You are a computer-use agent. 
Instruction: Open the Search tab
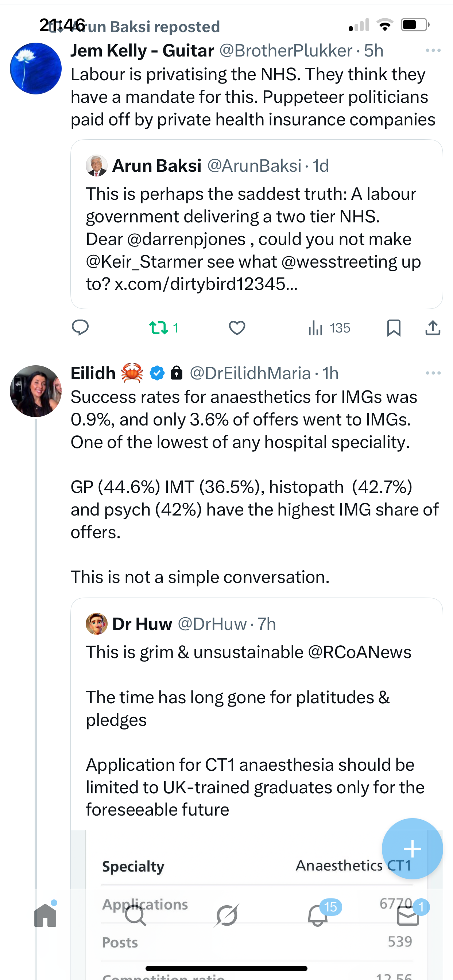135,915
